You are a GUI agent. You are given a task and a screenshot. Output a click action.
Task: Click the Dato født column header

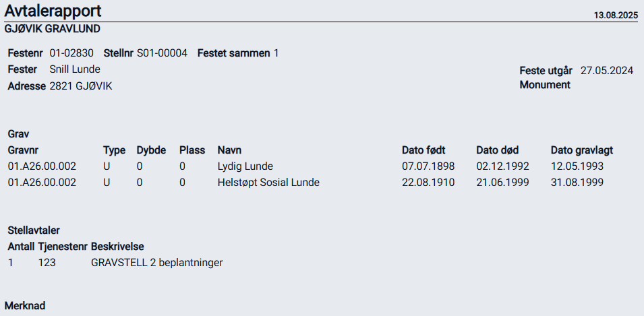coord(423,150)
